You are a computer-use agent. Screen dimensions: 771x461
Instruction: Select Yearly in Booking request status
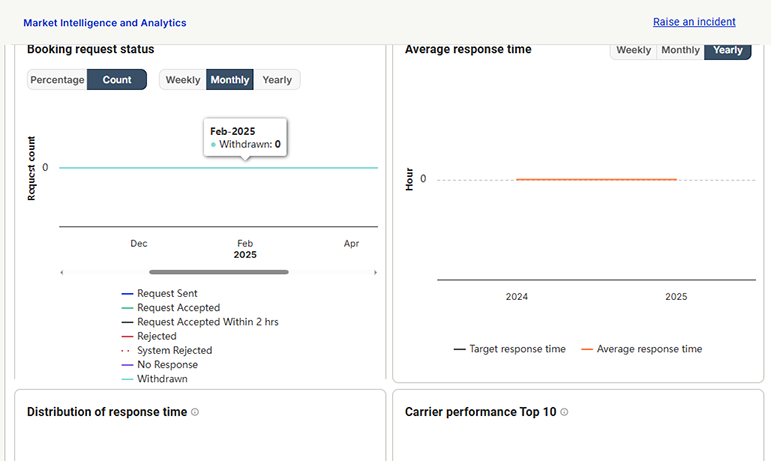click(x=277, y=80)
